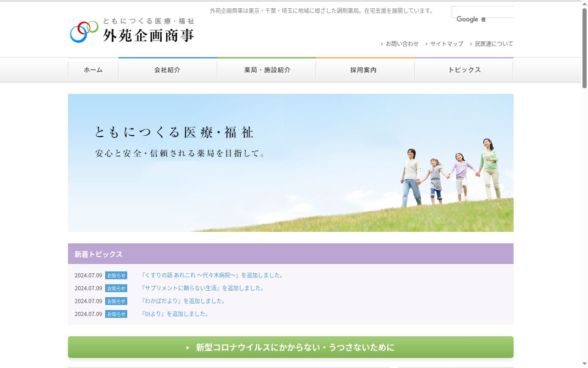Image resolution: width=588 pixels, height=368 pixels.
Task: Click the hero image of family on hill
Action: tap(291, 163)
